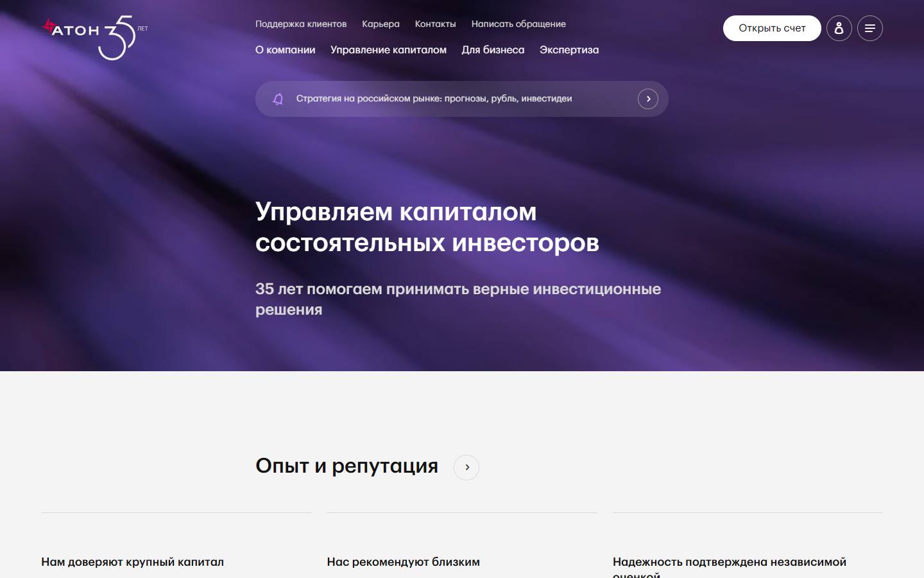Viewport: 924px width, 578px height.
Task: Open the strategy banner text about российском рынке
Action: (x=434, y=98)
